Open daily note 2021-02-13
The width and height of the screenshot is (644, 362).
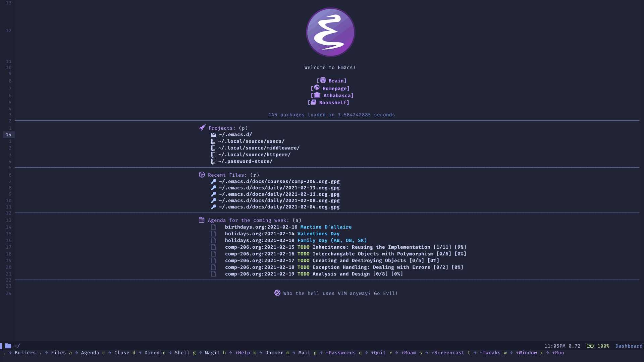(x=278, y=187)
